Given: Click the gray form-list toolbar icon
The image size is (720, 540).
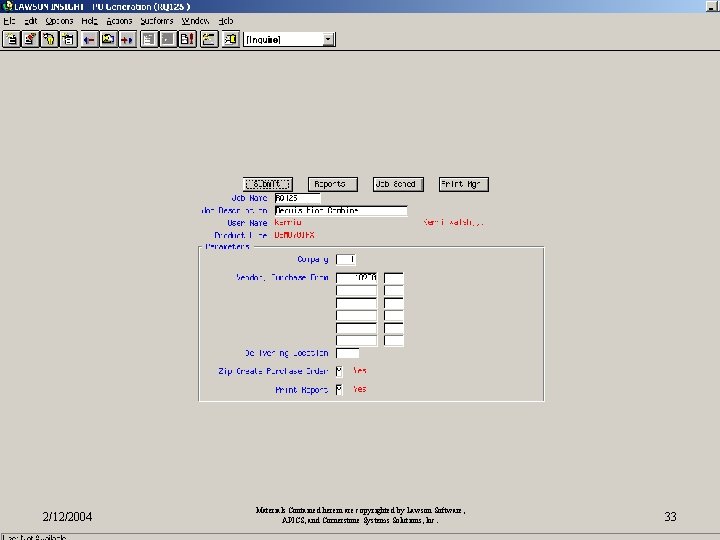Looking at the screenshot, I should [148, 39].
